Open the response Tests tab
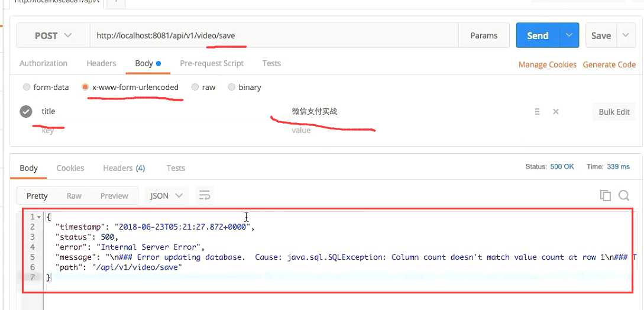 click(176, 168)
